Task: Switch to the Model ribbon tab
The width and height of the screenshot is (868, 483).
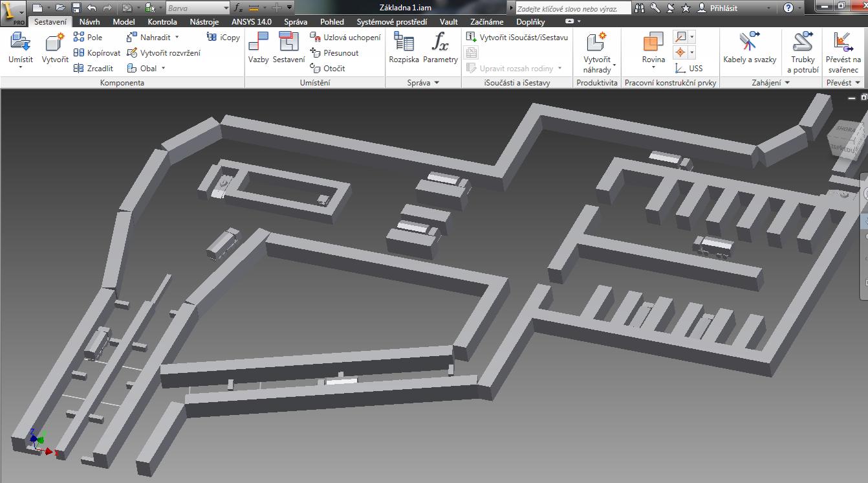Action: pyautogui.click(x=123, y=22)
